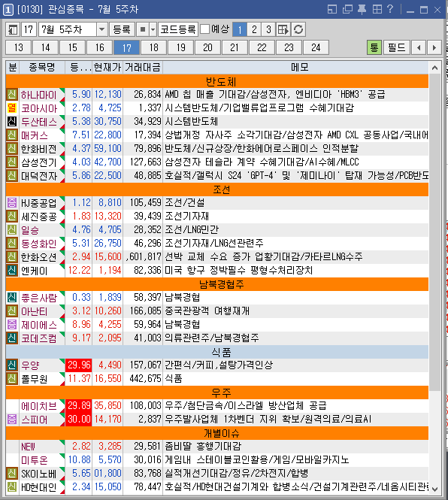Click the 필드 button
The width and height of the screenshot is (448, 500).
397,47
